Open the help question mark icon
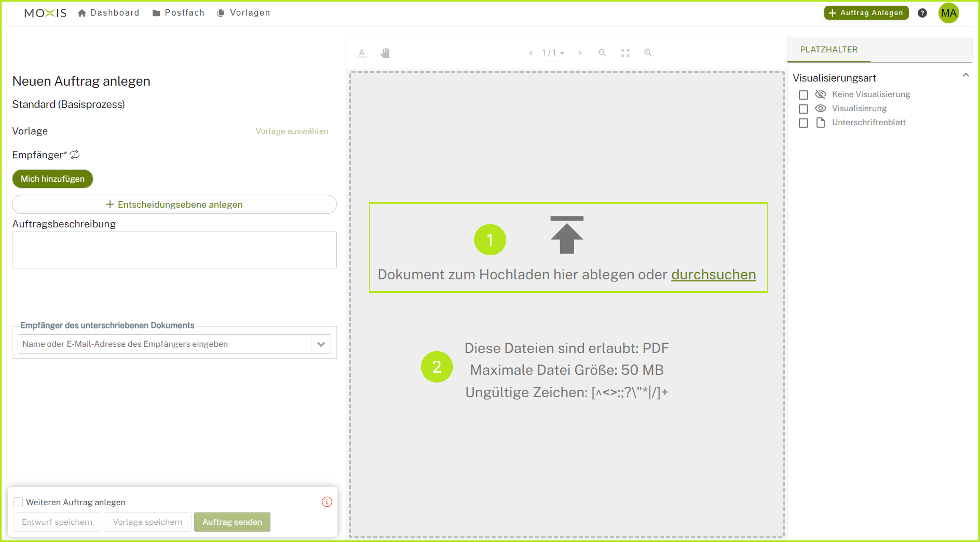 coord(922,13)
